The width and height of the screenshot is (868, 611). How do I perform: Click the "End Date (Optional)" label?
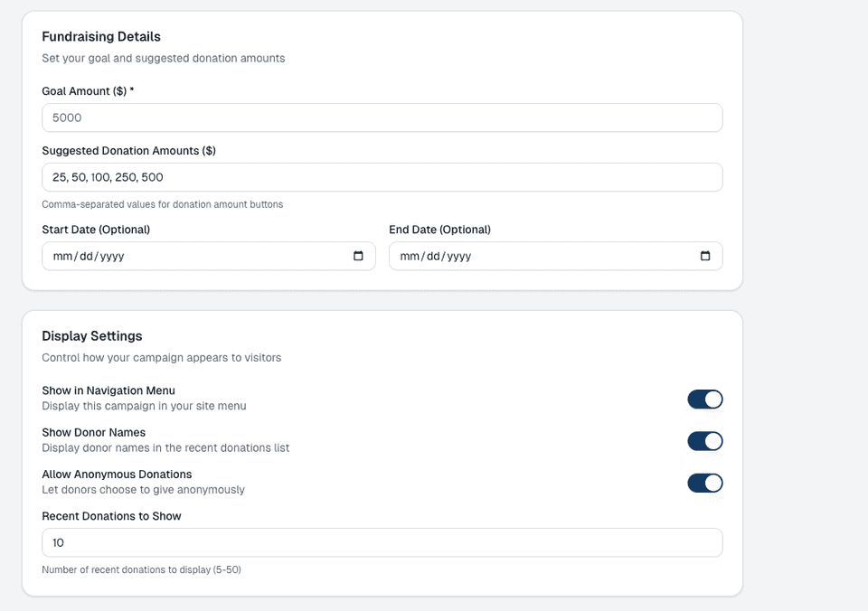(439, 230)
